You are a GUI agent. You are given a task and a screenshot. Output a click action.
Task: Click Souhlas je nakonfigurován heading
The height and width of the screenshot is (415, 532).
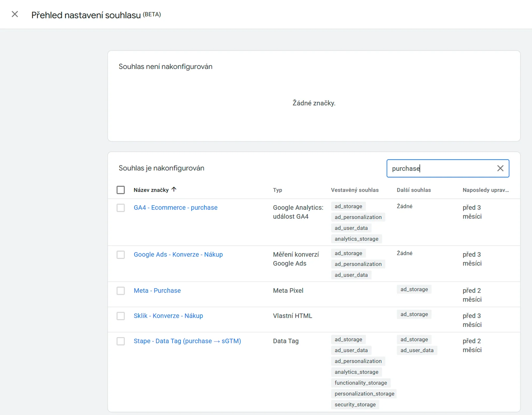point(162,168)
